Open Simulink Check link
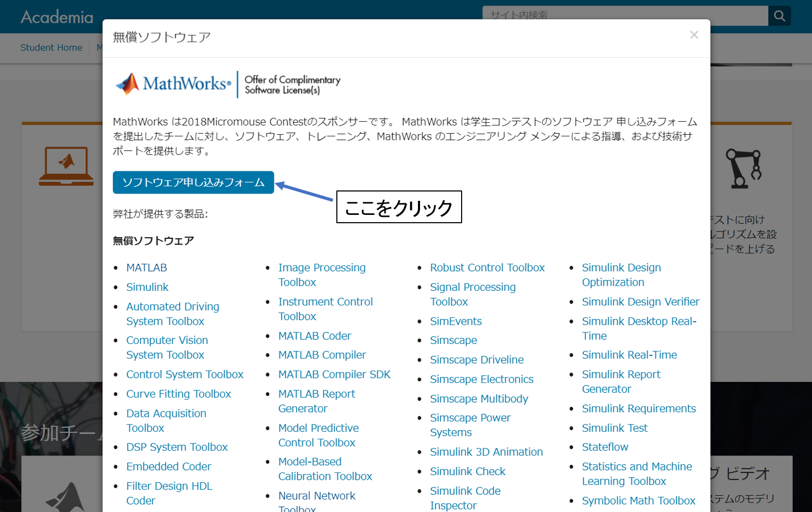Viewport: 812px width, 512px height. (467, 471)
